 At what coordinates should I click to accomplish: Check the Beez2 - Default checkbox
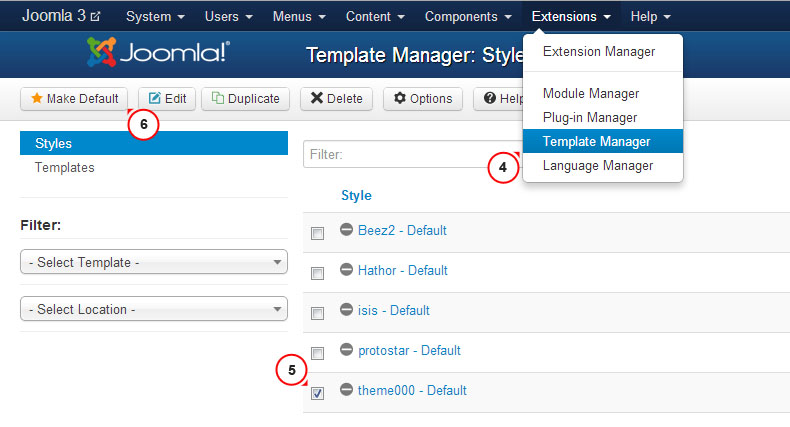[317, 233]
